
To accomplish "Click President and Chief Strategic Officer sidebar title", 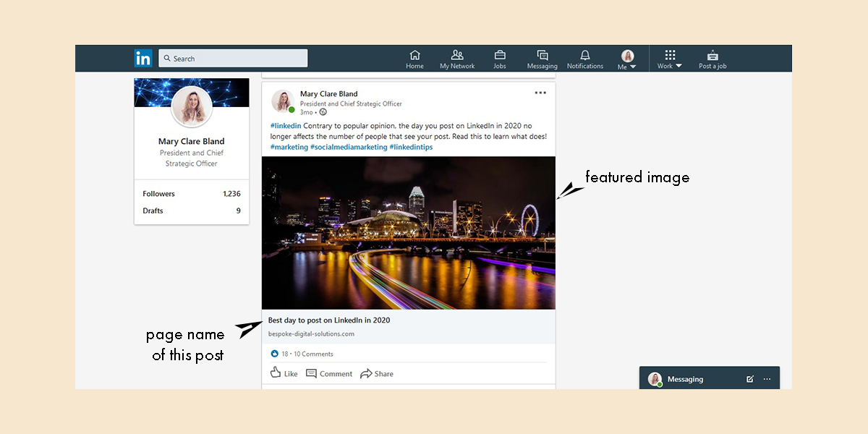I will pyautogui.click(x=192, y=158).
